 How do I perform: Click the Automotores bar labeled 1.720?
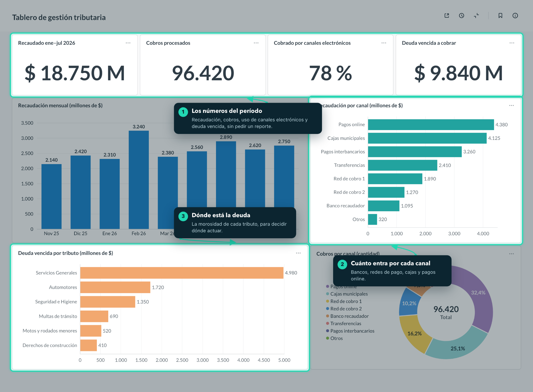(x=115, y=287)
